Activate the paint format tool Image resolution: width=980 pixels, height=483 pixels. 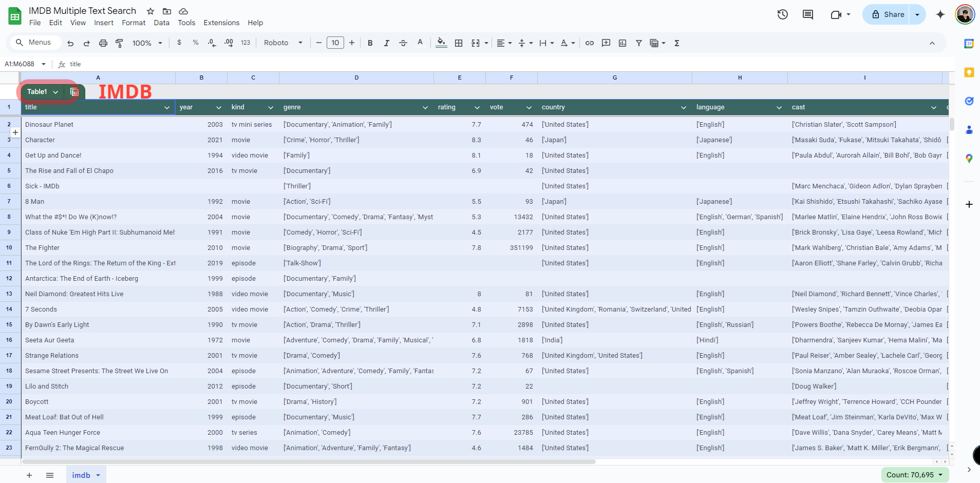(x=119, y=43)
